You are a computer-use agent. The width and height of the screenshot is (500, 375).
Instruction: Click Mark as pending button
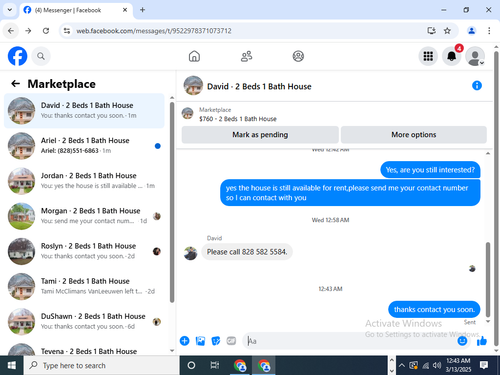click(x=260, y=135)
